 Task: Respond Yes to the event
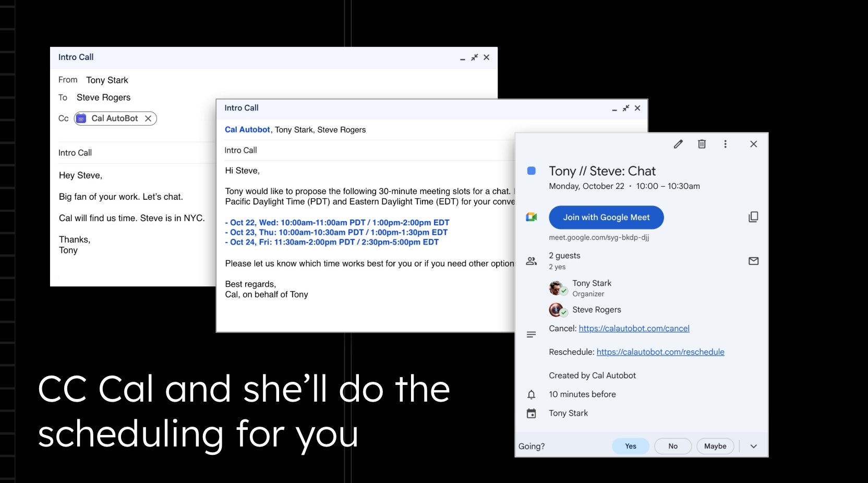pos(631,446)
